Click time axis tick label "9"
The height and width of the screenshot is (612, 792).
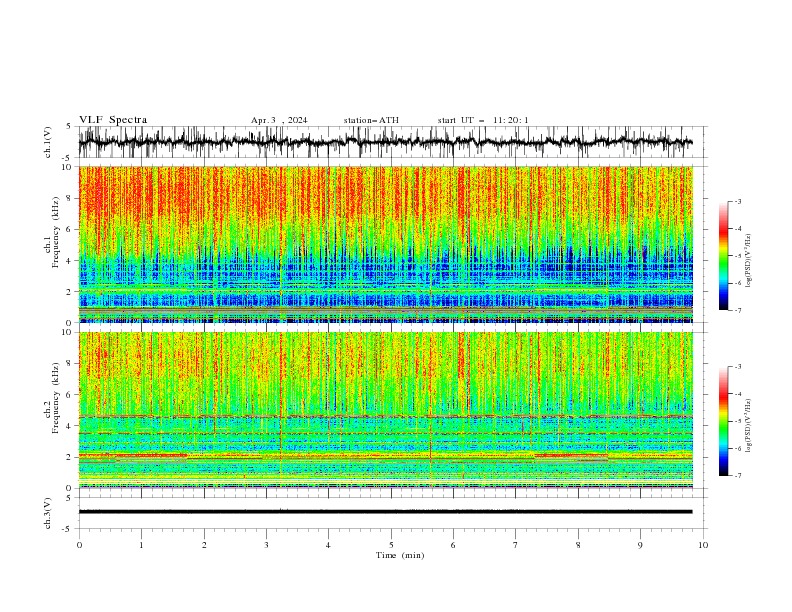pos(640,545)
